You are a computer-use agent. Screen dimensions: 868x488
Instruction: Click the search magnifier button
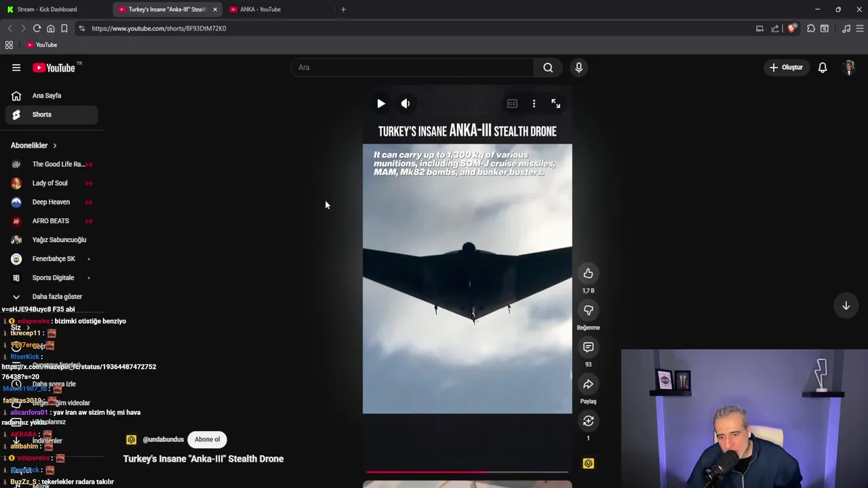click(548, 67)
